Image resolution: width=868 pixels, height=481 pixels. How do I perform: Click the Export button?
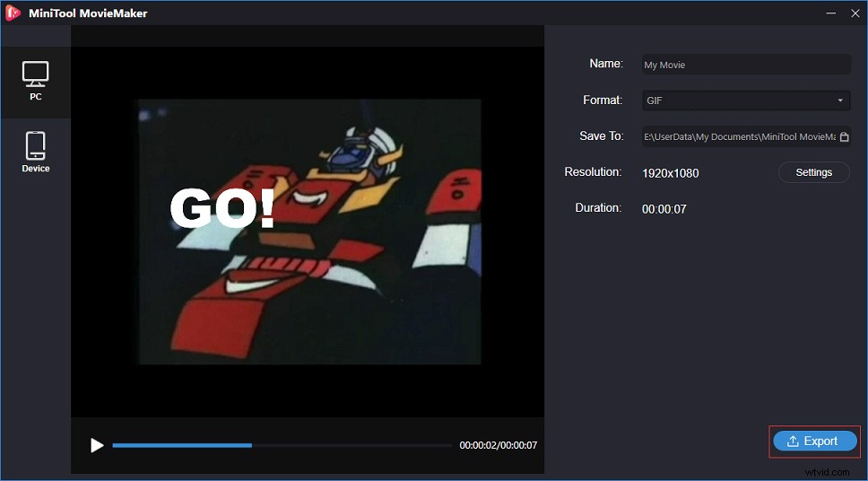pyautogui.click(x=815, y=442)
